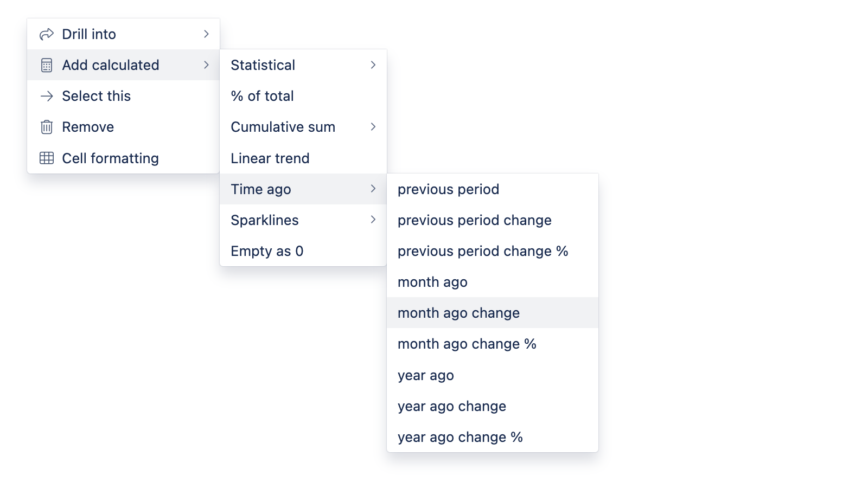The height and width of the screenshot is (488, 868).
Task: Expand the Cumulative sum submenu chevron
Action: tap(373, 127)
